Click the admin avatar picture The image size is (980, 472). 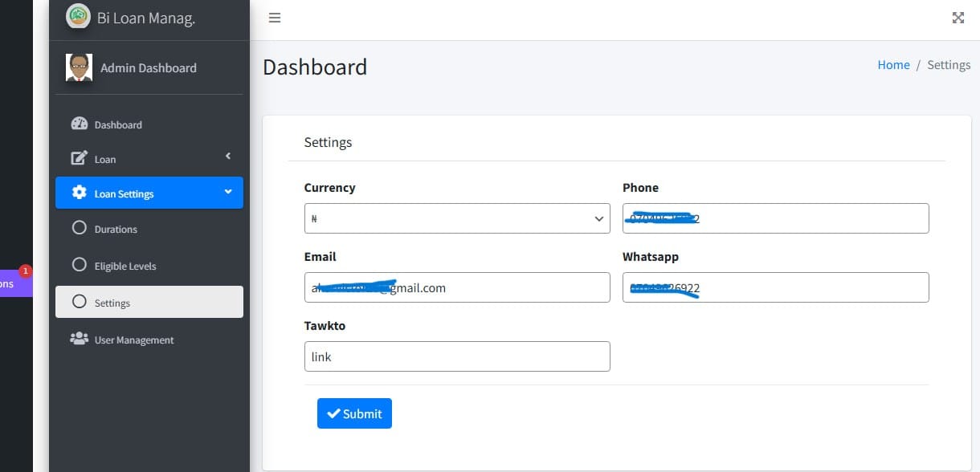click(79, 67)
